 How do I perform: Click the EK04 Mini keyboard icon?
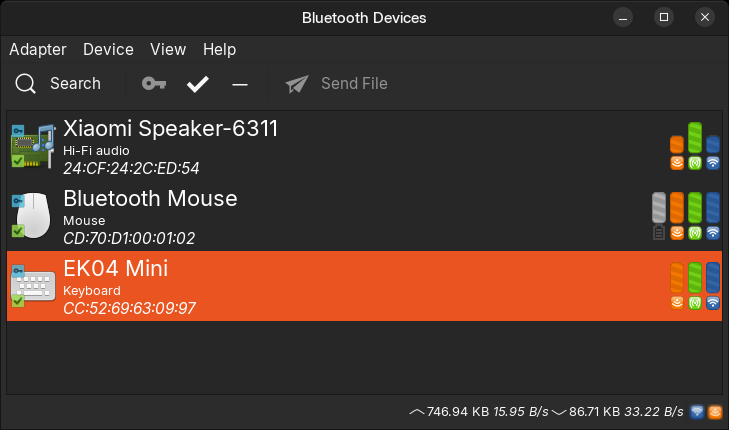[34, 286]
